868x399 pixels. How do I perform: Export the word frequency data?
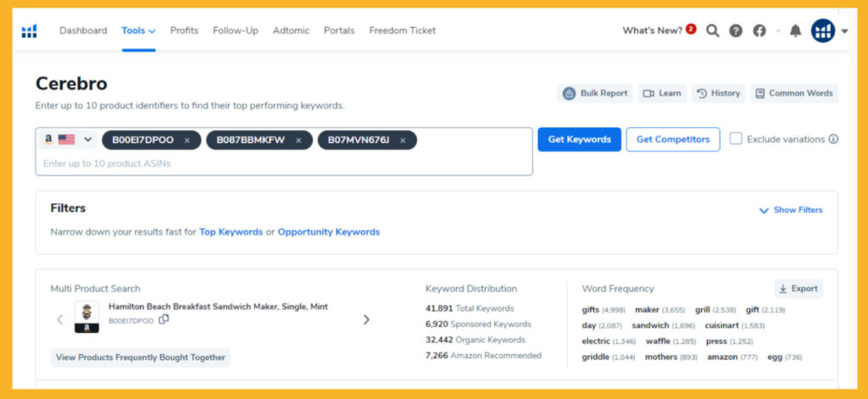coord(798,289)
